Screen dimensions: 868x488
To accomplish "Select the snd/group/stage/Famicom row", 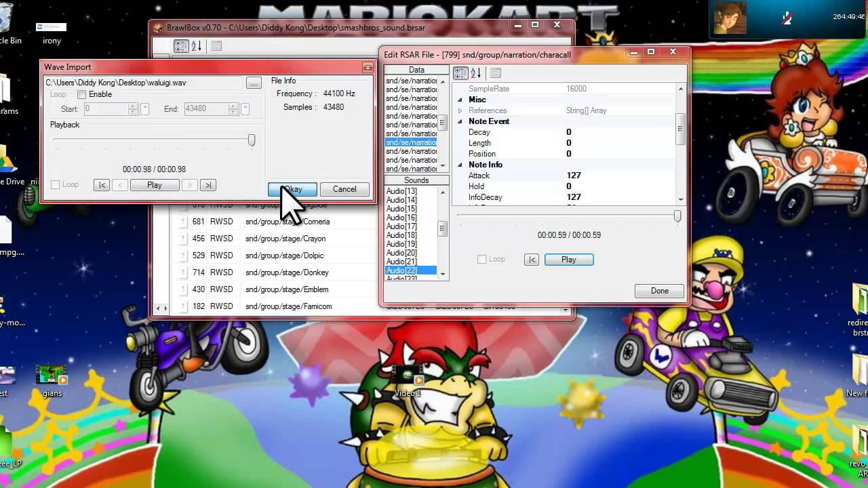I will coord(289,306).
